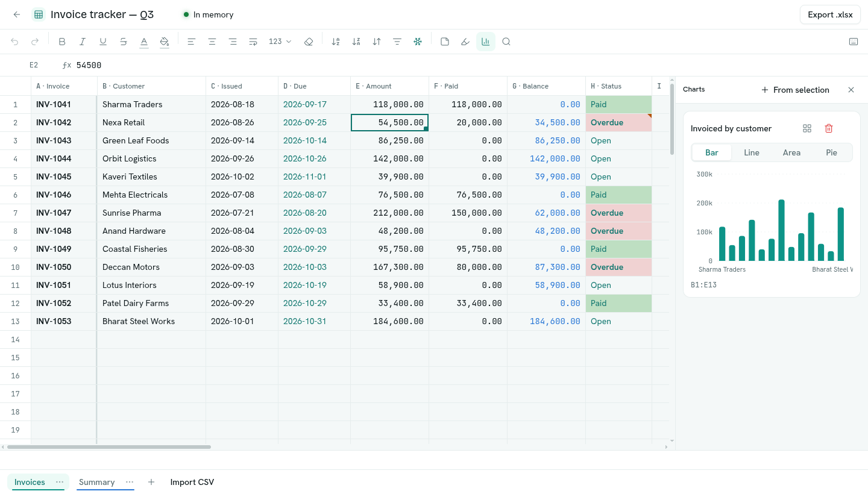Close the Charts panel
The width and height of the screenshot is (868, 494).
[x=851, y=90]
